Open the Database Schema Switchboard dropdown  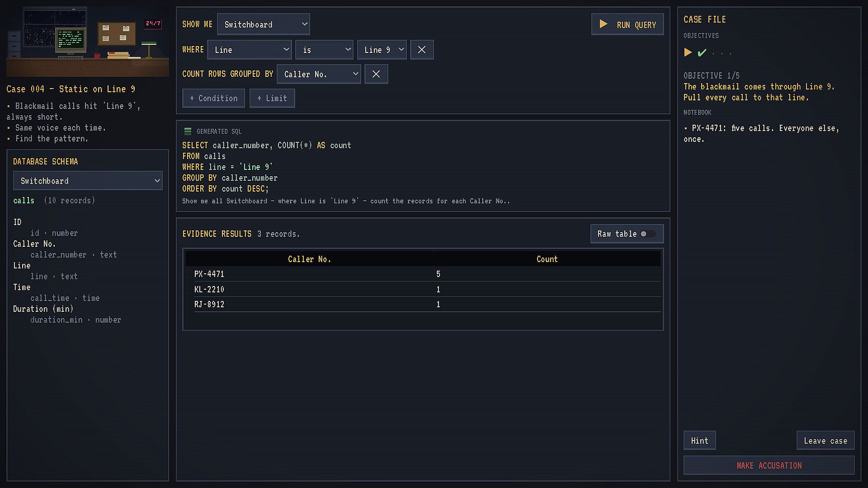(x=88, y=181)
